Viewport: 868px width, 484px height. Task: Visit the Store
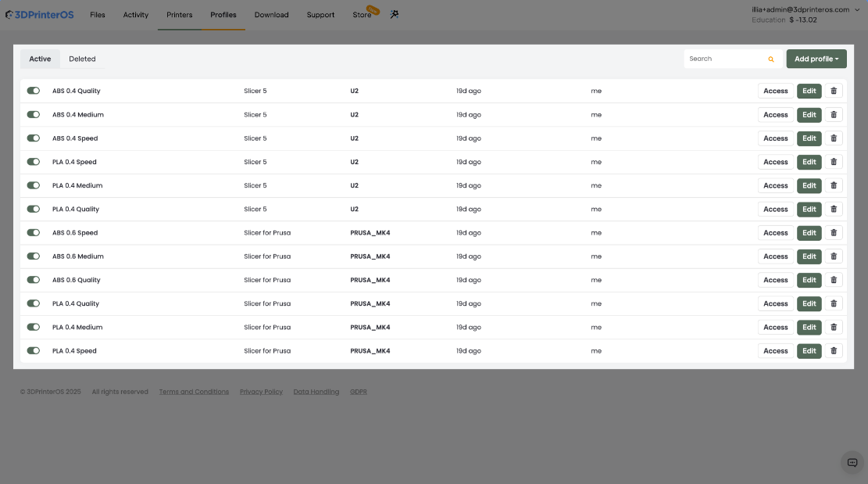[x=362, y=15]
